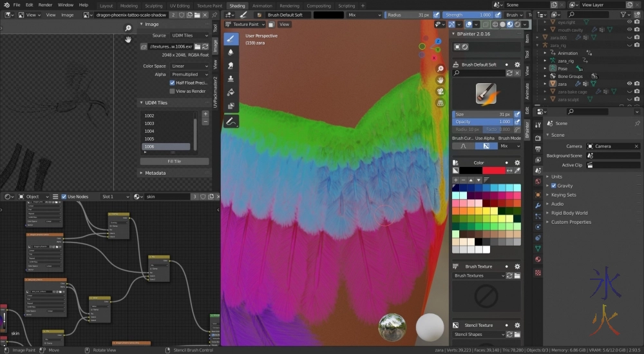This screenshot has width=644, height=354.
Task: Expand the Metadata panel
Action: coord(155,173)
